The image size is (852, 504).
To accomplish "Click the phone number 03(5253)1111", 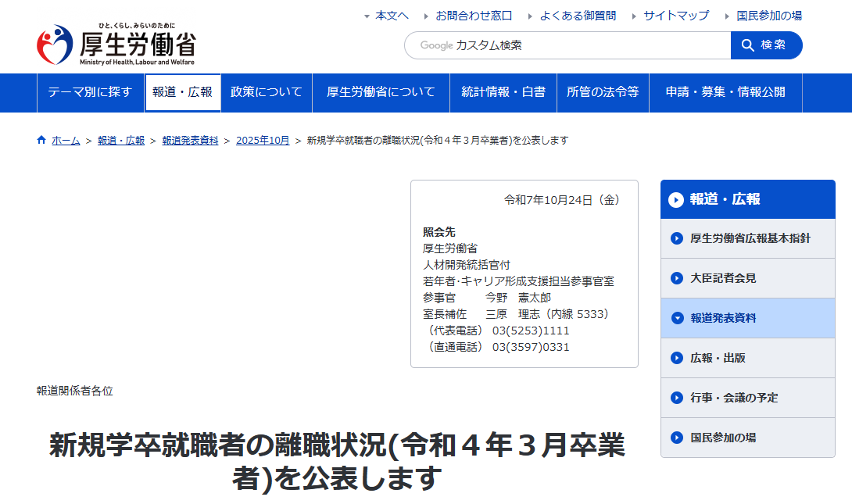I will [x=531, y=331].
